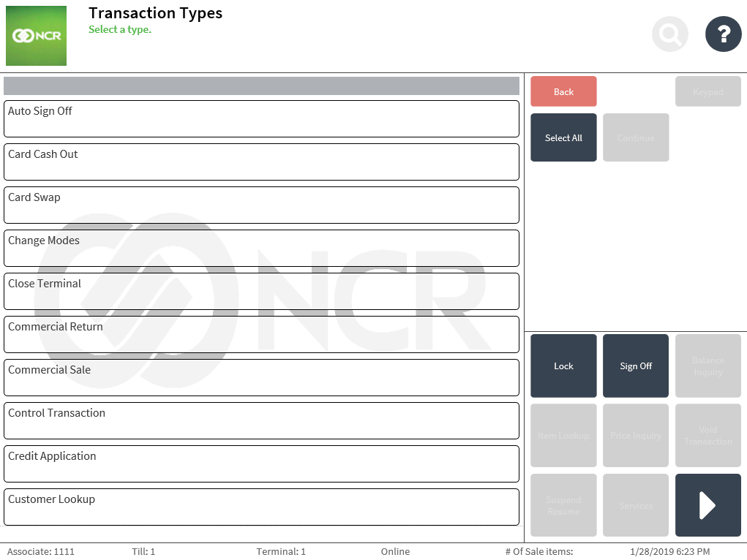
Task: Choose Customer Lookup from the list
Action: tap(261, 507)
